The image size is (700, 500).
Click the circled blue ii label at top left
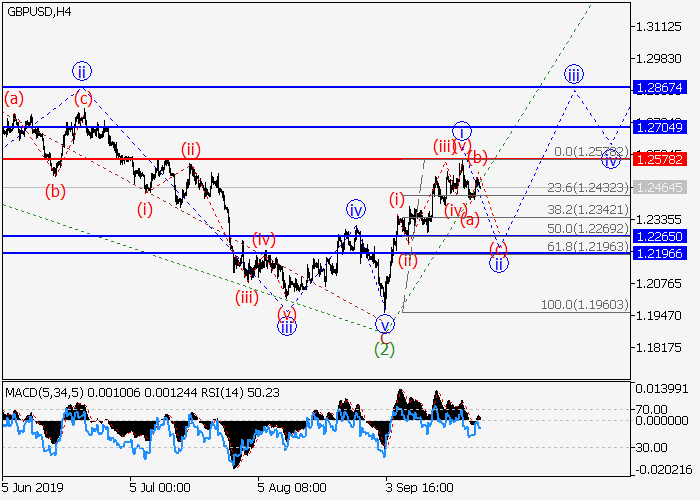coord(82,71)
